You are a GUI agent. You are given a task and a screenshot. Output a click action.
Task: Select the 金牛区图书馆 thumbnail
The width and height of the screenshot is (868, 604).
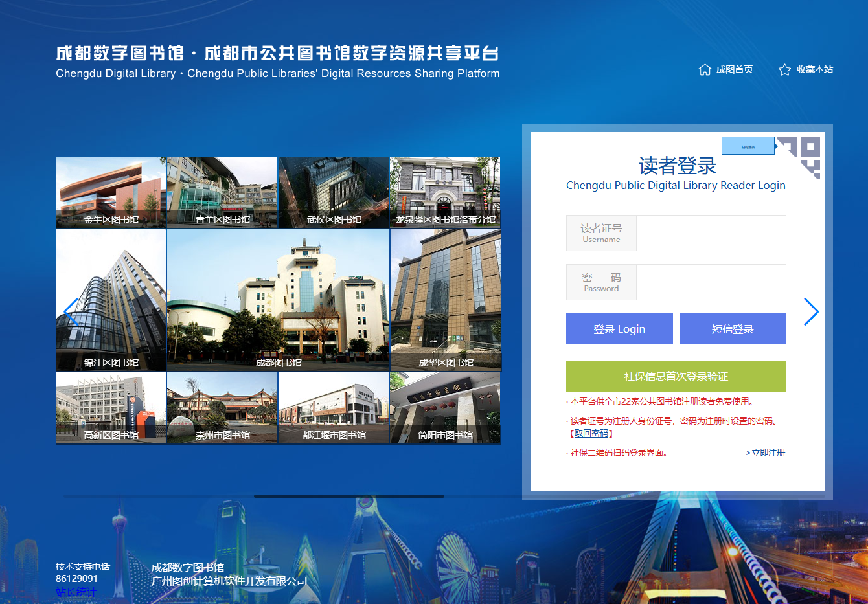pyautogui.click(x=111, y=192)
